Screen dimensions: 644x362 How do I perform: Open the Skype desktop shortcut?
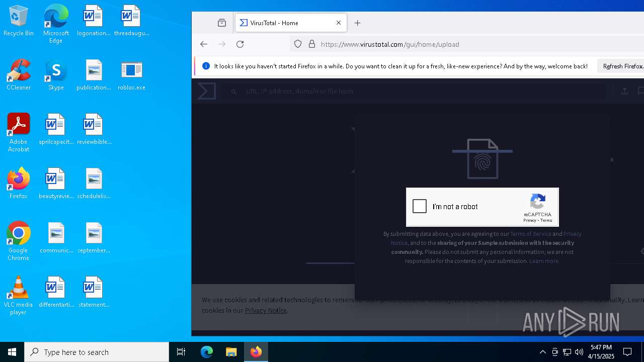coord(56,75)
